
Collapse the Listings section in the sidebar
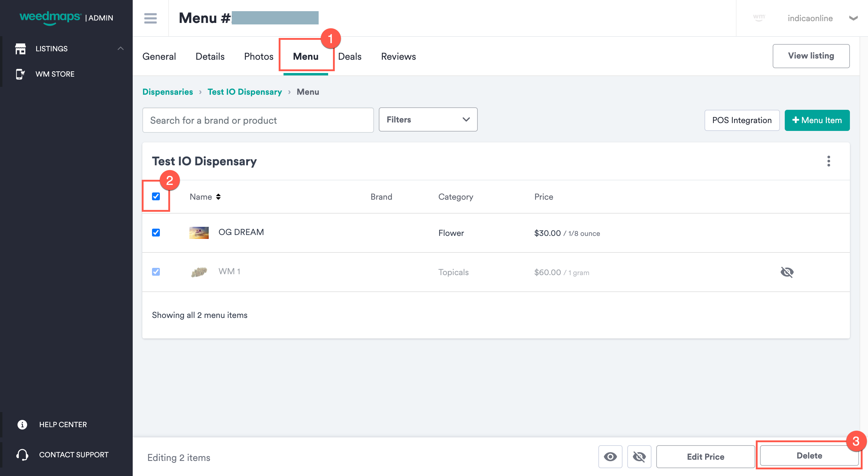pyautogui.click(x=120, y=49)
